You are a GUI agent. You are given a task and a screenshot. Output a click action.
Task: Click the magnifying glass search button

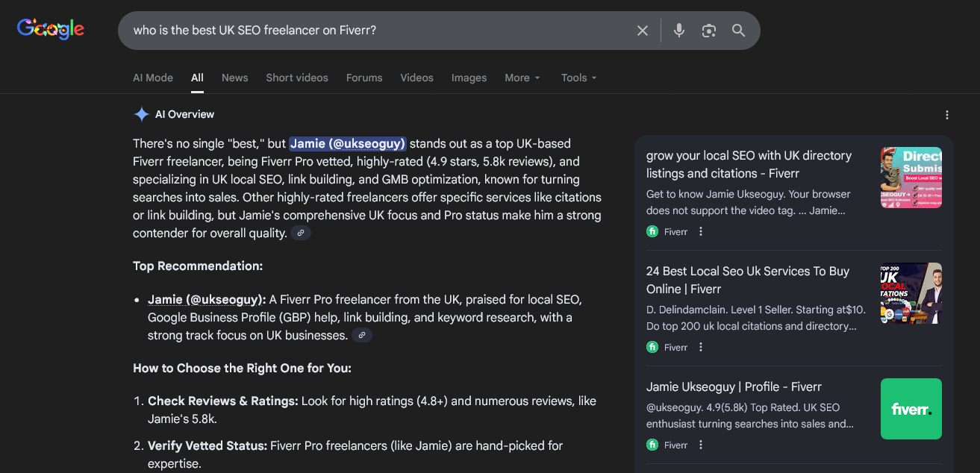pos(738,31)
